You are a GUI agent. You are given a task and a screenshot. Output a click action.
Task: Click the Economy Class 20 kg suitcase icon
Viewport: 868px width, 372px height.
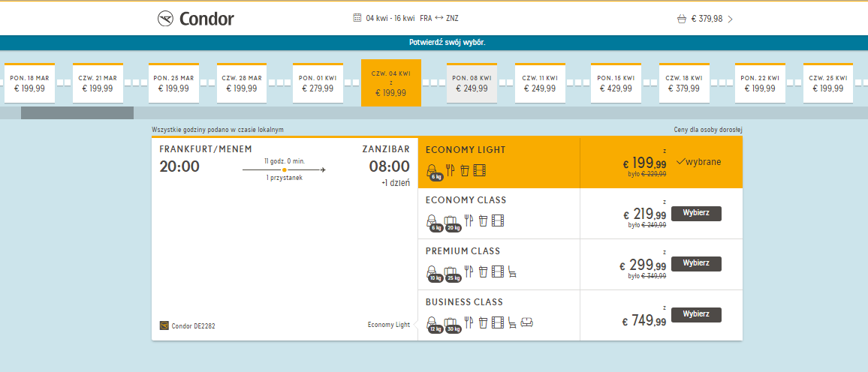[452, 222]
